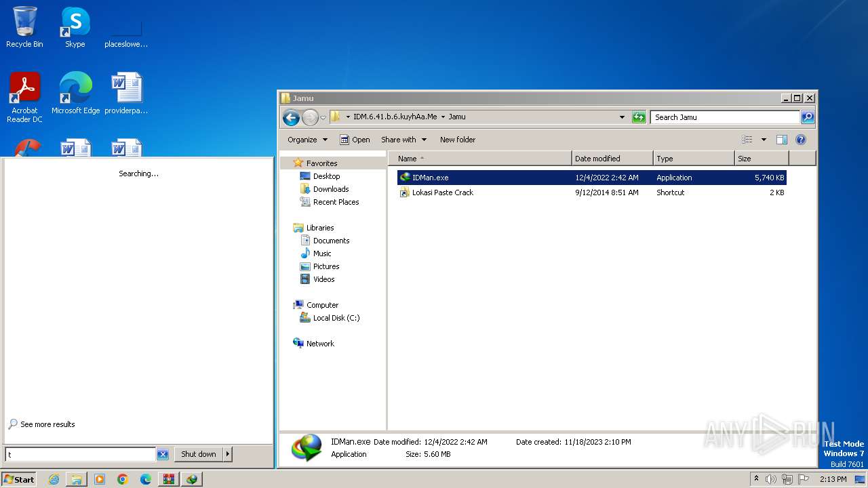
Task: Click the IDMan.exe file icon
Action: [x=405, y=178]
